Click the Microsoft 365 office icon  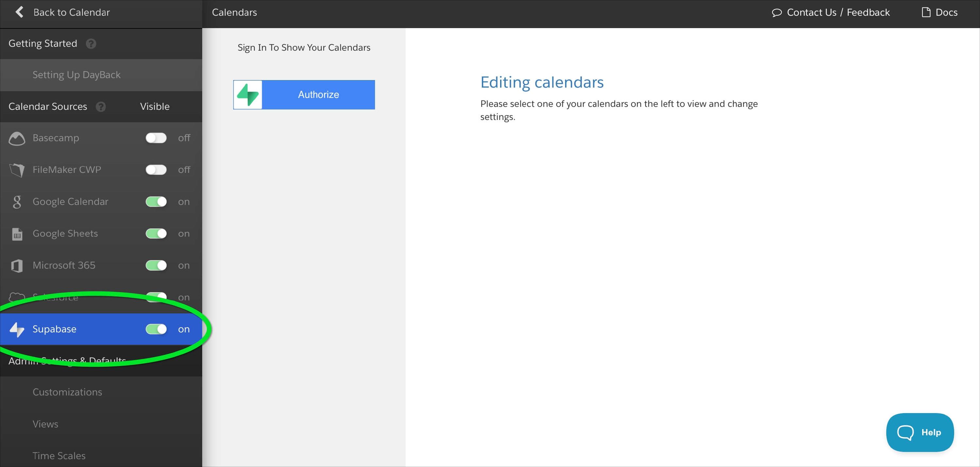pos(17,266)
